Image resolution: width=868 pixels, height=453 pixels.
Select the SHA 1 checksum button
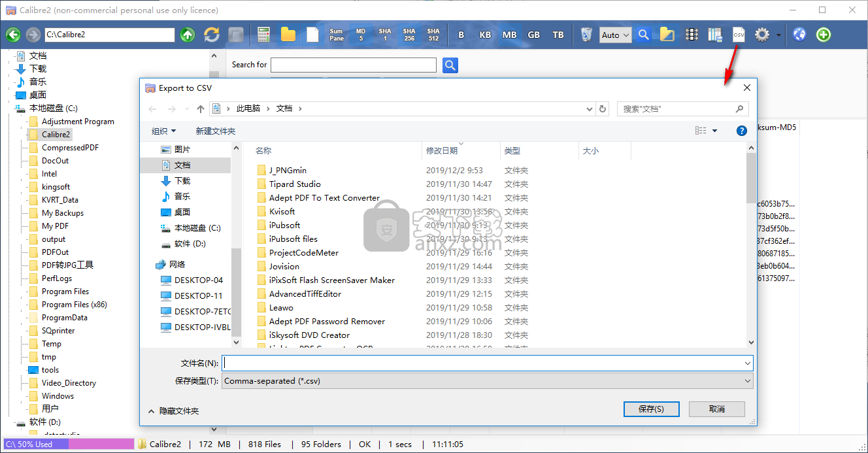385,35
